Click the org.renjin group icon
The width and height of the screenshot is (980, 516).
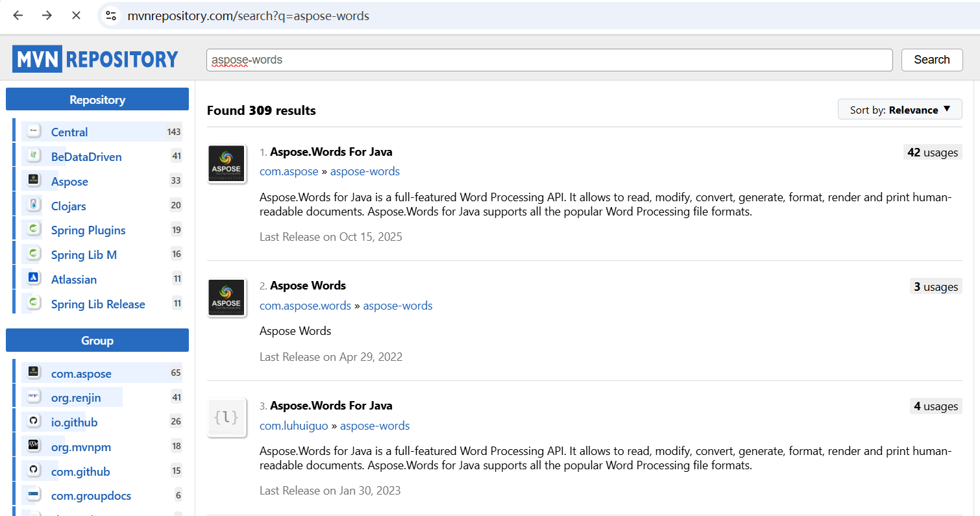pyautogui.click(x=34, y=397)
